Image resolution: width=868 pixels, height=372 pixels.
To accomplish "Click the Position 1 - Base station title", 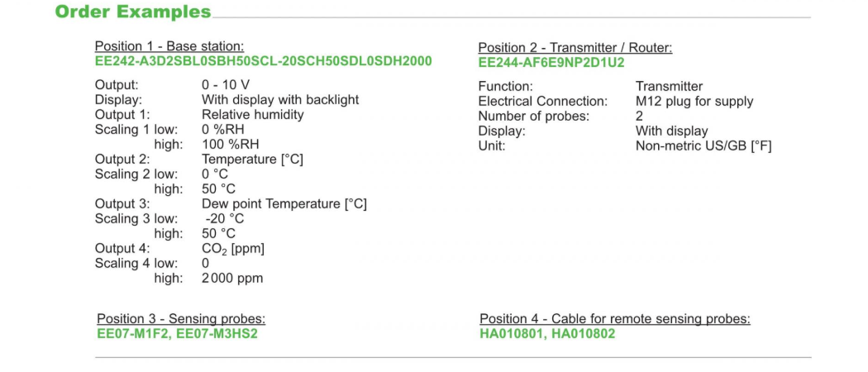I will coord(169,46).
